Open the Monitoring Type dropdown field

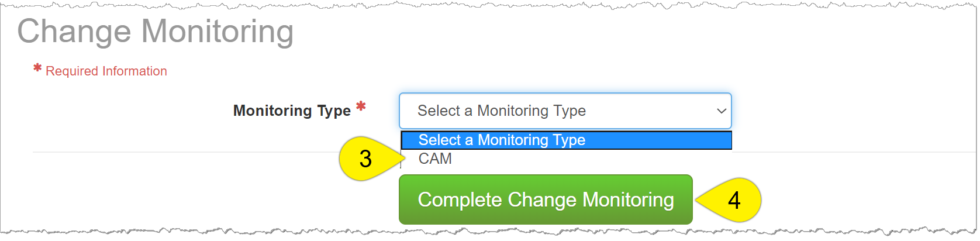564,111
